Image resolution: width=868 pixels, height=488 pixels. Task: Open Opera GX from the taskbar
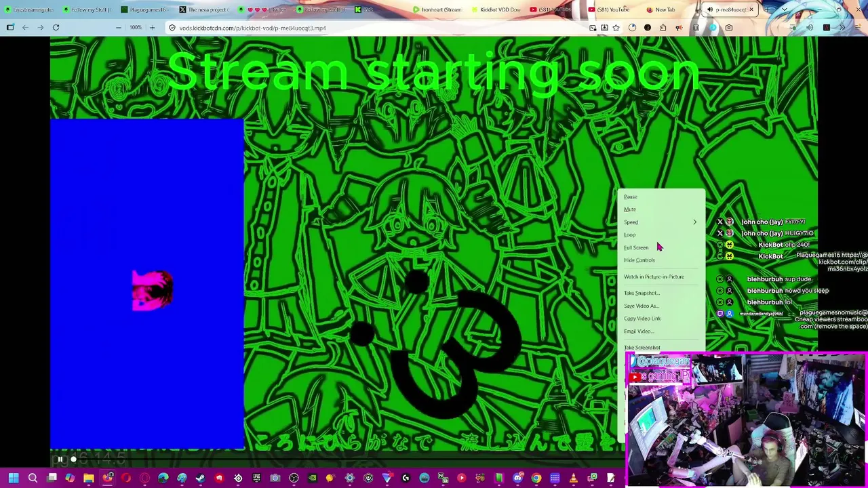coord(144,478)
